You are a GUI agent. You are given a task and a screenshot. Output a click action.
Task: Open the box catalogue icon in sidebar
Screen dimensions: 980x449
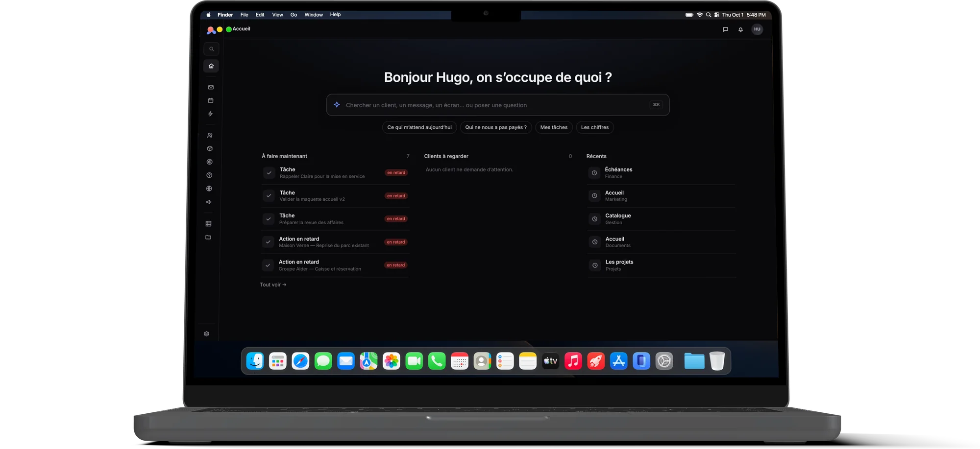coord(210,148)
